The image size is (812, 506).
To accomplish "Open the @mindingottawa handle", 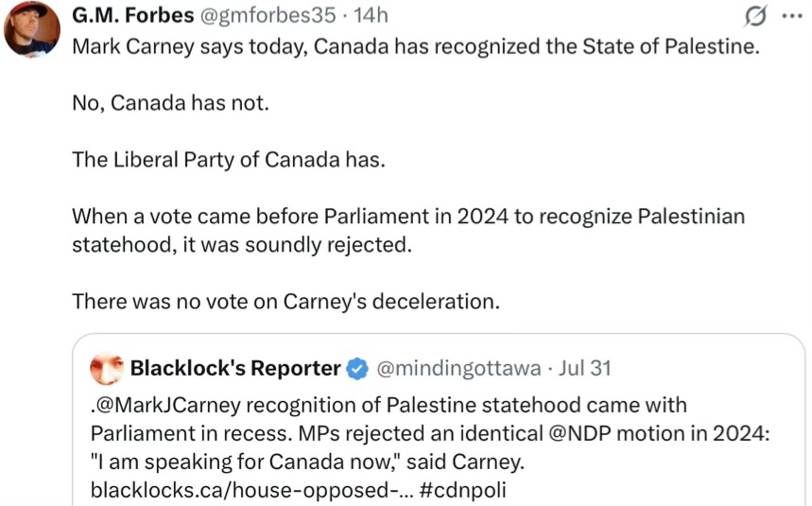I will (x=458, y=368).
